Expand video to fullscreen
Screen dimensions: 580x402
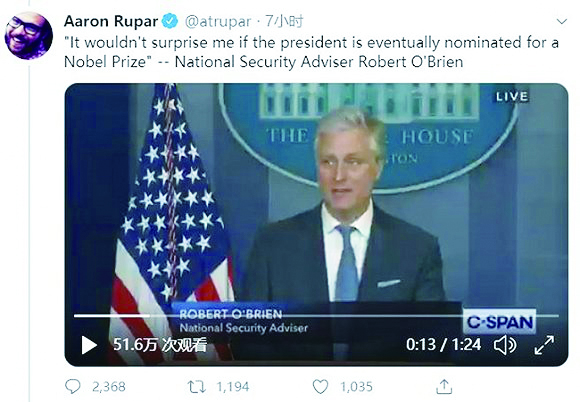pos(544,345)
